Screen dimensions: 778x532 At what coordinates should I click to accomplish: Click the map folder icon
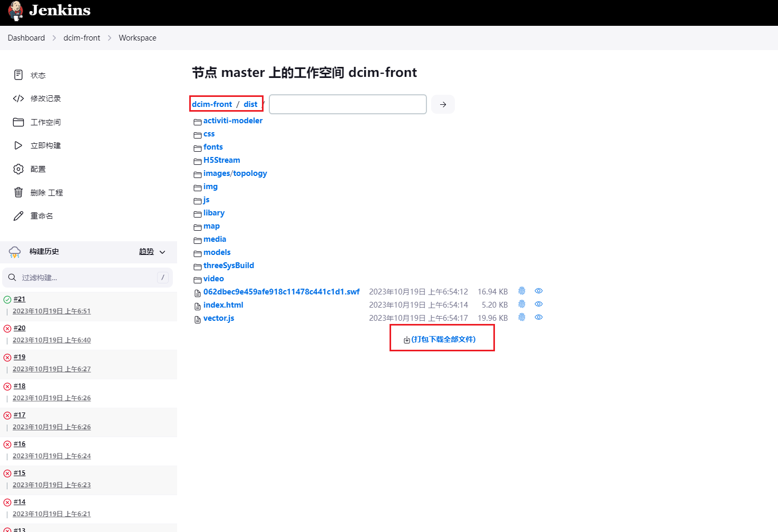198,227
